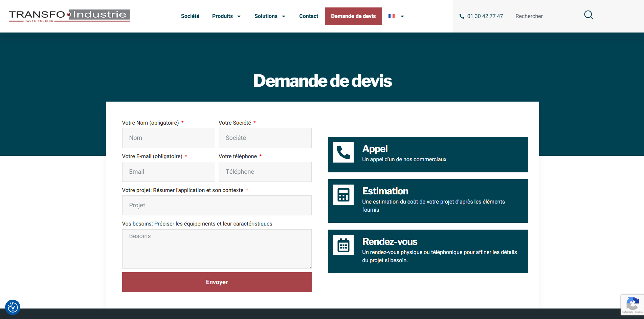Click the search magnifier icon
The height and width of the screenshot is (319, 644).
[x=588, y=15]
